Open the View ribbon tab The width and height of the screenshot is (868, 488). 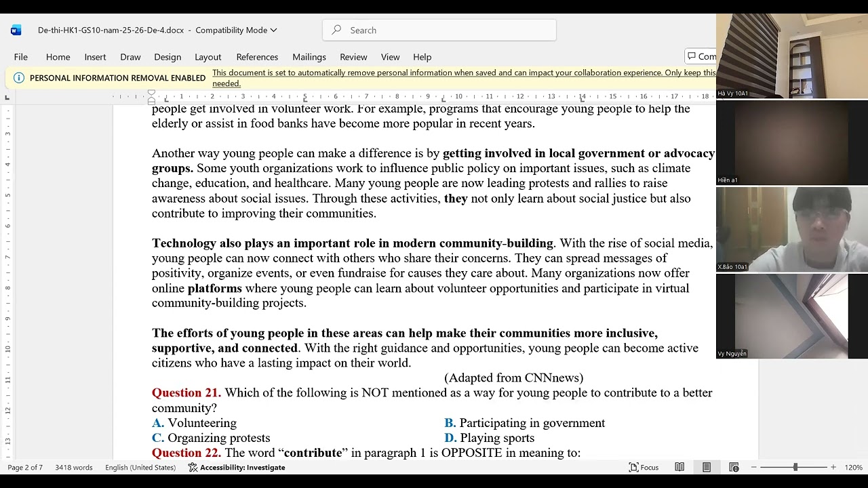[390, 57]
